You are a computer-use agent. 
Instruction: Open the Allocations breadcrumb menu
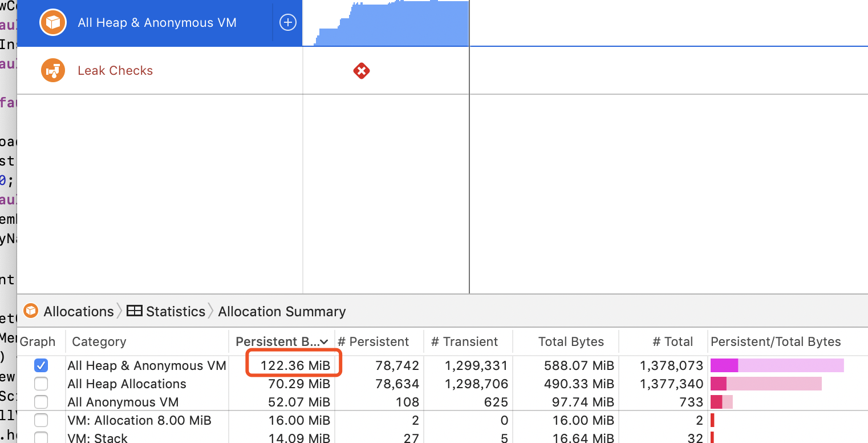click(78, 311)
